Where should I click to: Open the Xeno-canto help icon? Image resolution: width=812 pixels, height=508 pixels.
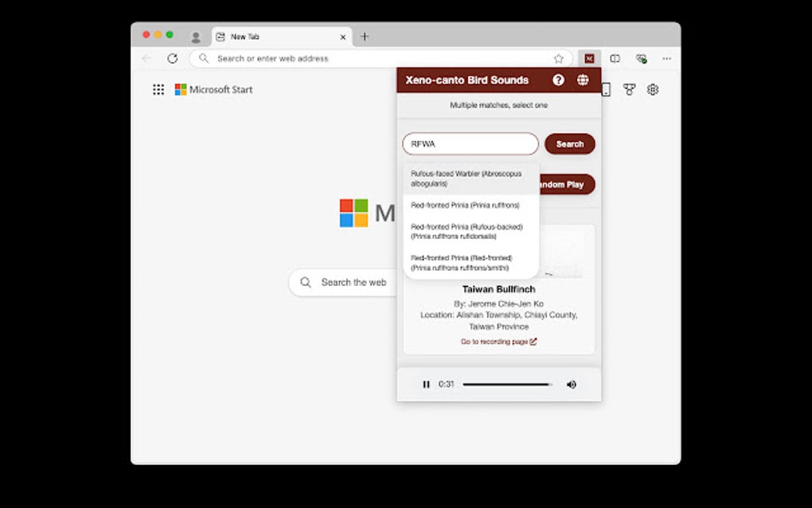pyautogui.click(x=558, y=80)
